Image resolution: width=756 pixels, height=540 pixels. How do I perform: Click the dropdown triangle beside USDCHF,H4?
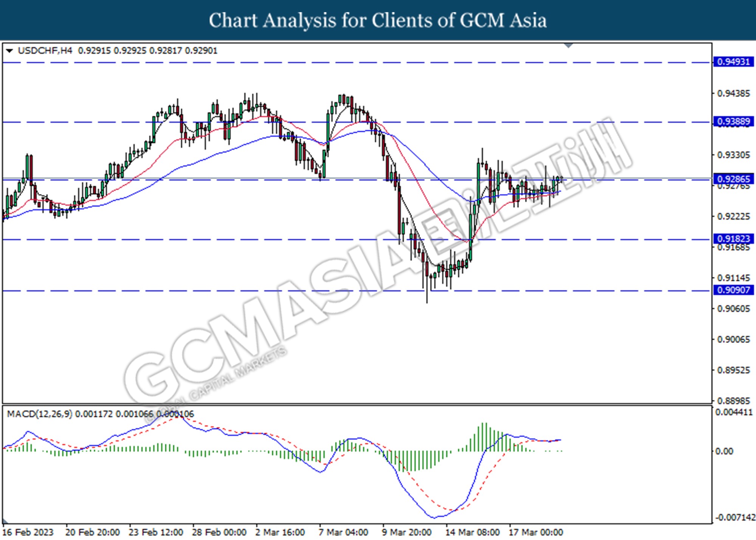(9, 51)
